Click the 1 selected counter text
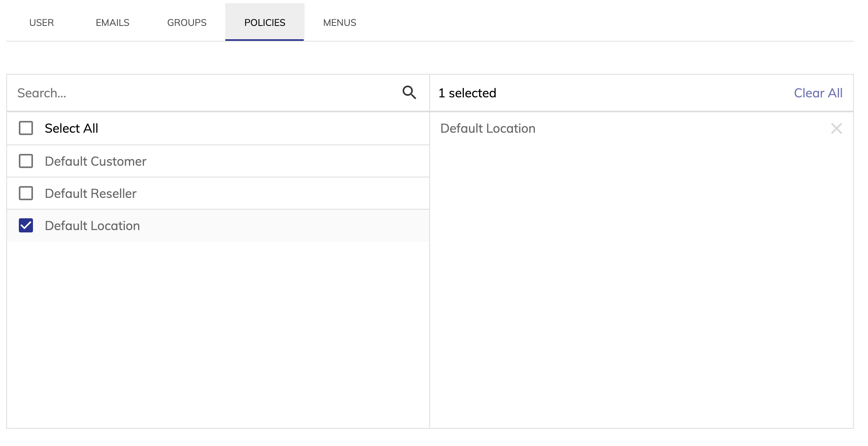 (x=467, y=93)
